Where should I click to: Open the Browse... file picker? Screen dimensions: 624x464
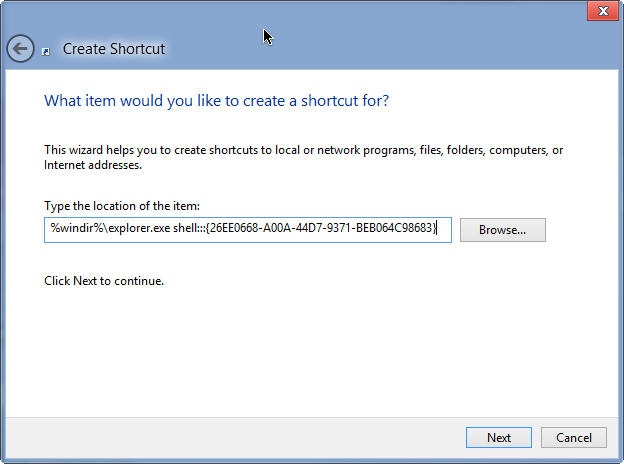(x=503, y=230)
